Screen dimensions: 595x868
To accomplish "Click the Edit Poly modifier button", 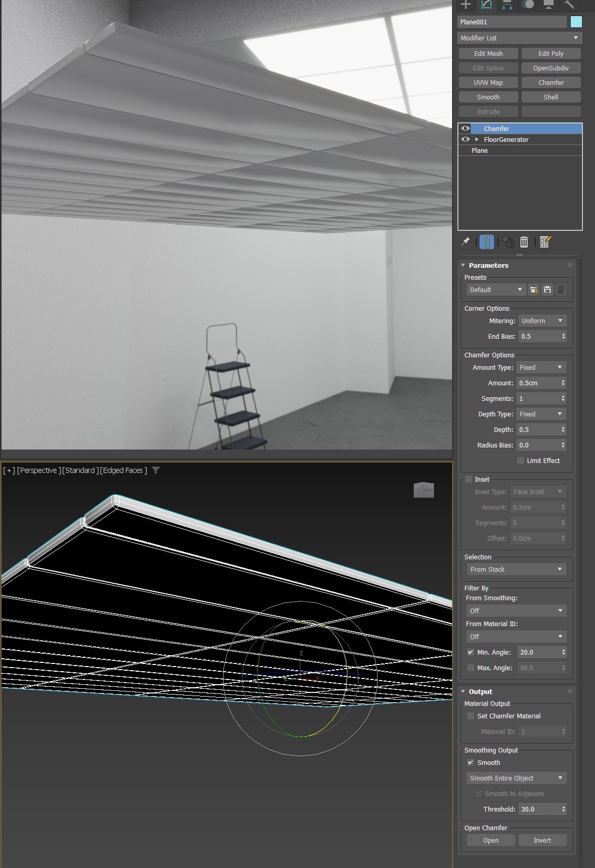I will [550, 53].
